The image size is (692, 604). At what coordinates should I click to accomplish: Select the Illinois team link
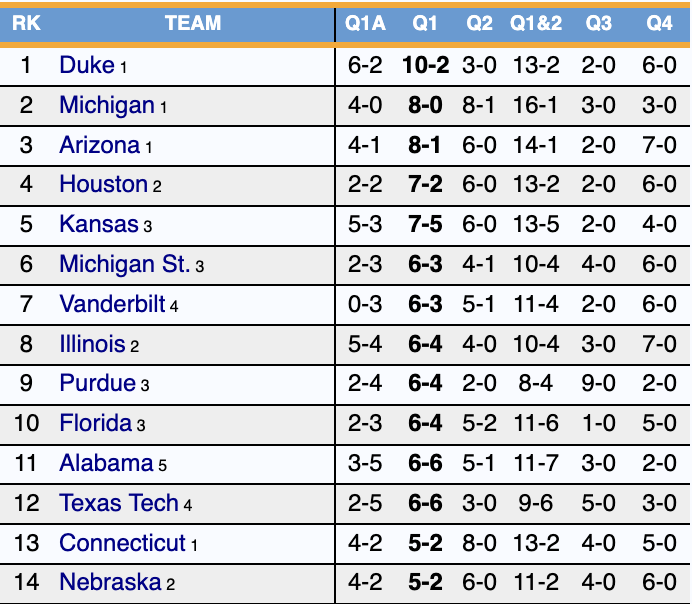(92, 344)
